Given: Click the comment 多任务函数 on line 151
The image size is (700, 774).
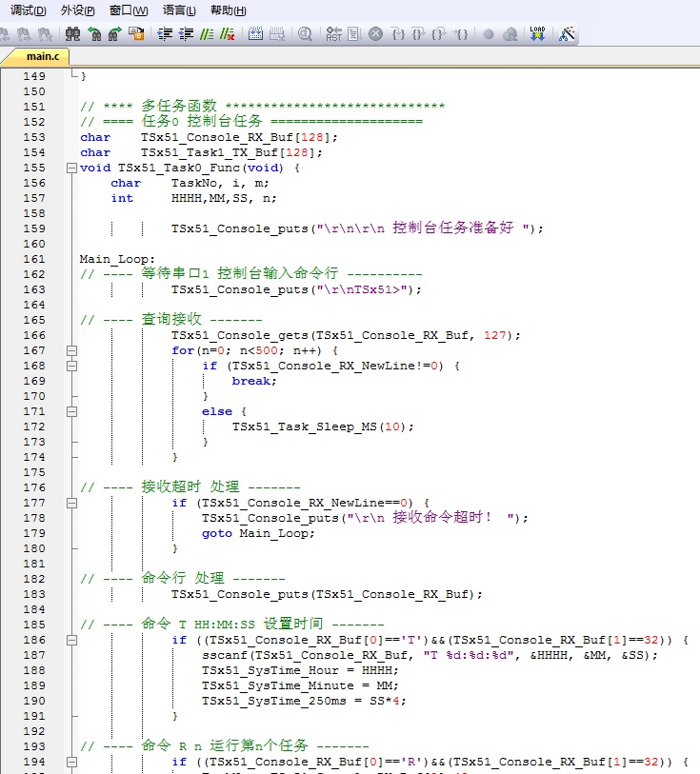Looking at the screenshot, I should (263, 106).
